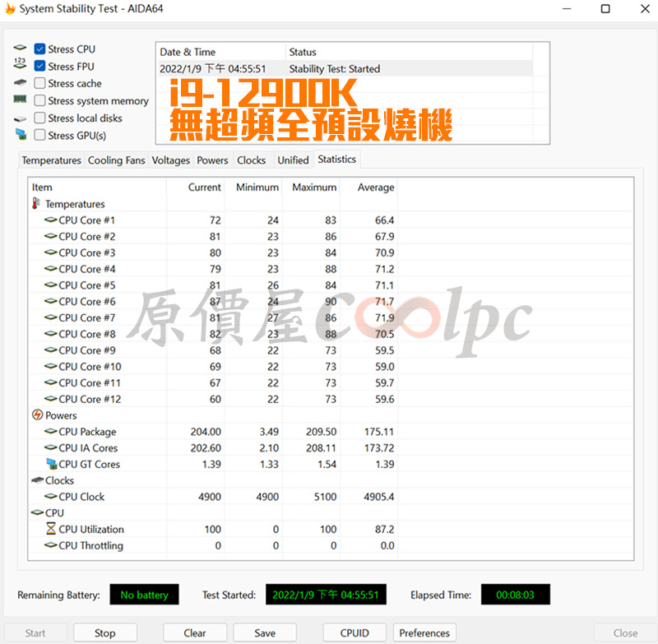Click the CPU GT Cores monitor icon
658x644 pixels.
coord(52,464)
